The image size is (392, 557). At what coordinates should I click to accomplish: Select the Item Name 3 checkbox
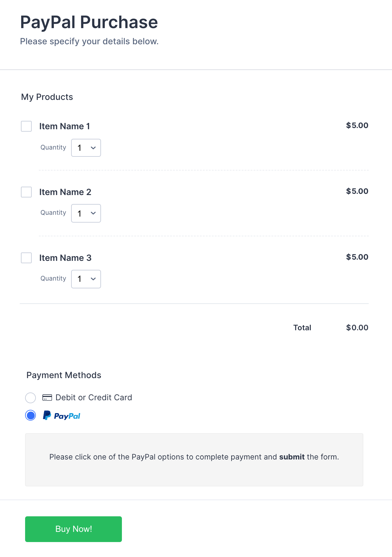tap(26, 258)
